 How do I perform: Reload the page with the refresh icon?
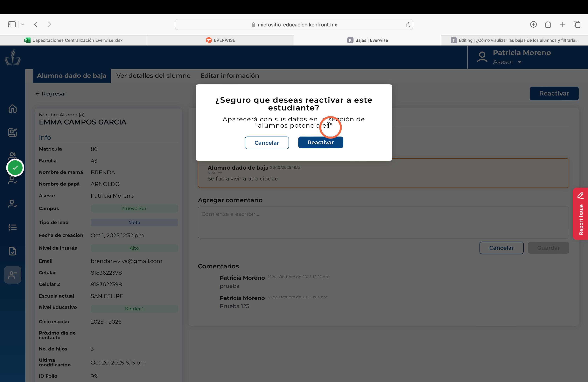[x=408, y=25]
